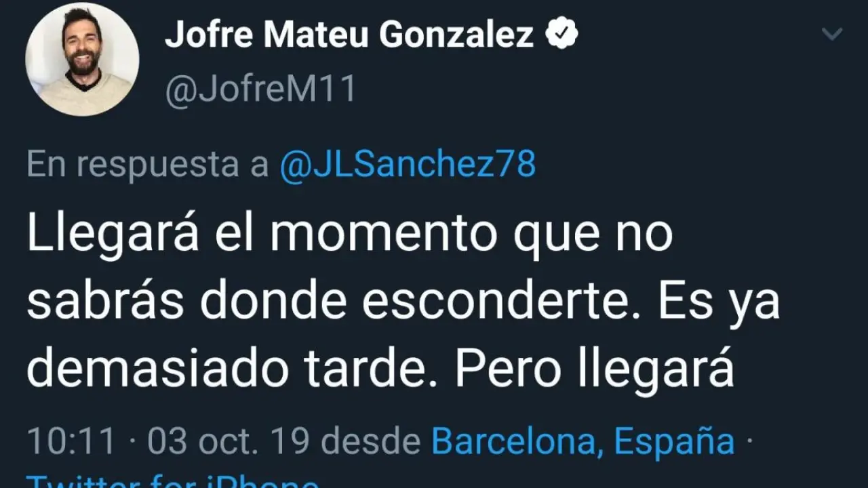Image resolution: width=868 pixels, height=488 pixels.
Task: Expand the tweet options chevron
Action: 831,34
